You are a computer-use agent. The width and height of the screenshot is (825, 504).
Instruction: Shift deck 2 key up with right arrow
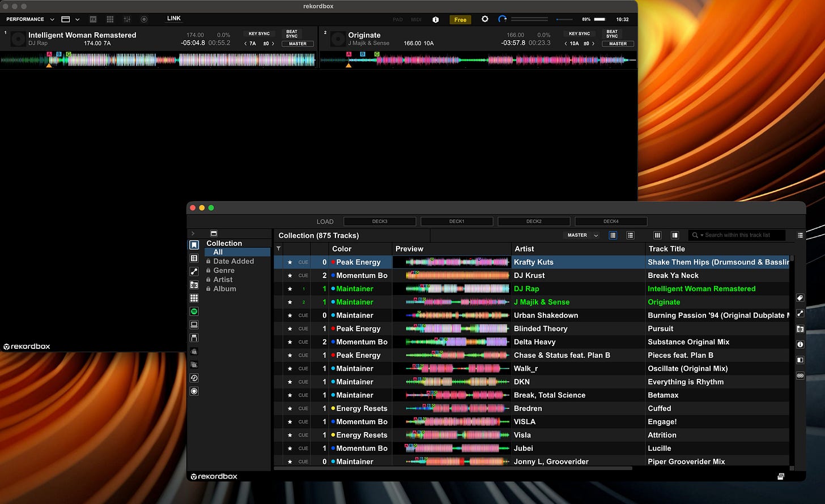click(593, 44)
